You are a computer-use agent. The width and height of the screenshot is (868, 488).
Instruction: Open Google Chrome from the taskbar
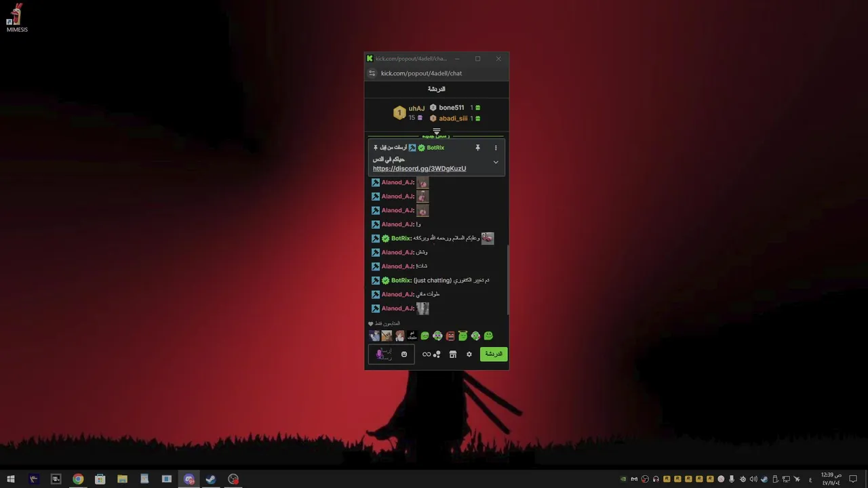coord(78,479)
